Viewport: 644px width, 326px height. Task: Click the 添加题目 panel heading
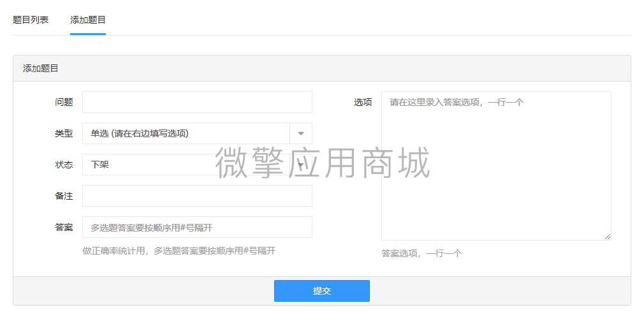tap(41, 68)
